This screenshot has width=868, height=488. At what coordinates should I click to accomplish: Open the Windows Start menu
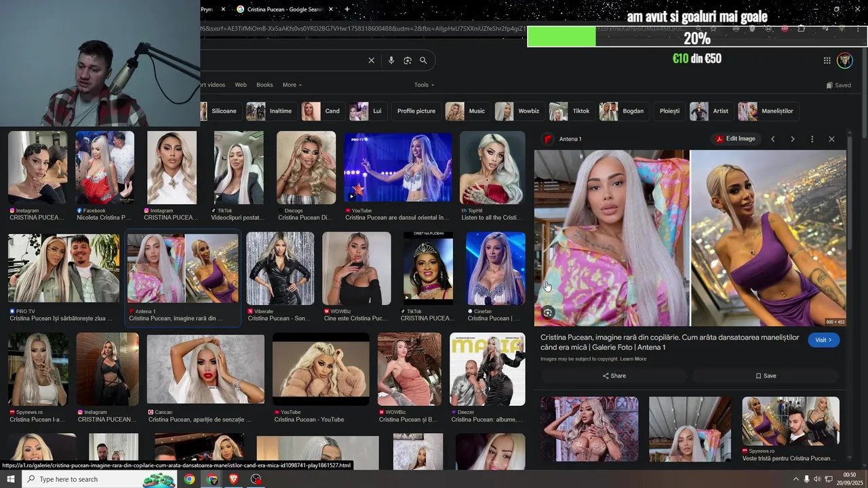10,479
